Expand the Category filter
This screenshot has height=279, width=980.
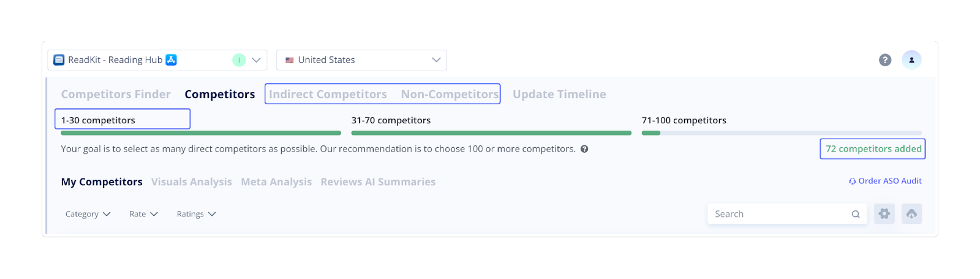click(88, 214)
